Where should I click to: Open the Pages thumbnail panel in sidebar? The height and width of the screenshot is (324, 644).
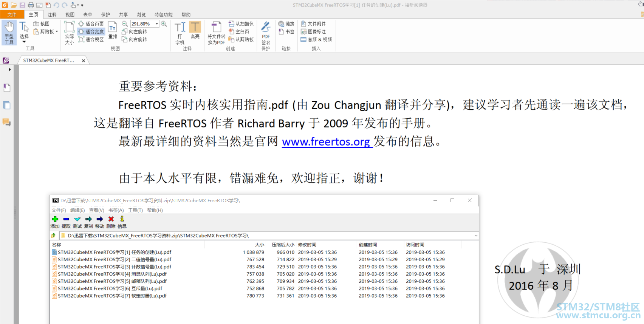tap(7, 105)
